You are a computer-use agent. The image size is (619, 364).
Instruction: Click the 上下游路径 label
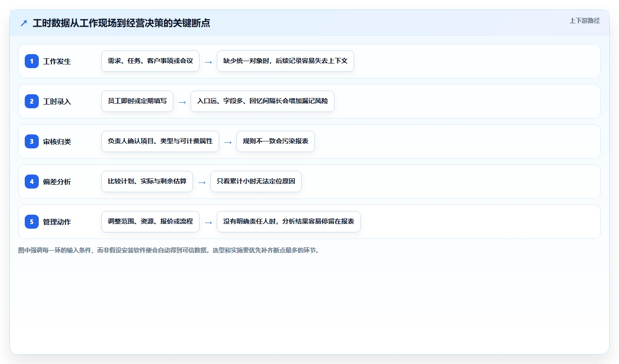[584, 21]
